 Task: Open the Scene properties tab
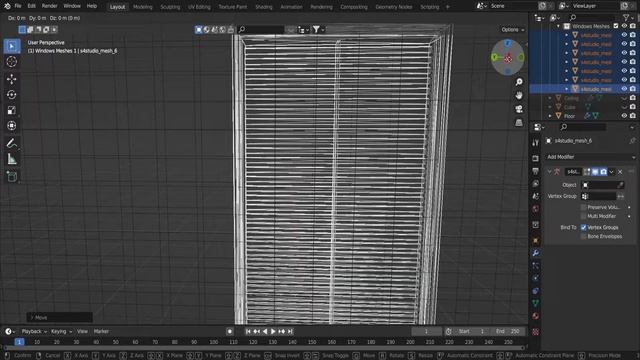click(x=536, y=196)
